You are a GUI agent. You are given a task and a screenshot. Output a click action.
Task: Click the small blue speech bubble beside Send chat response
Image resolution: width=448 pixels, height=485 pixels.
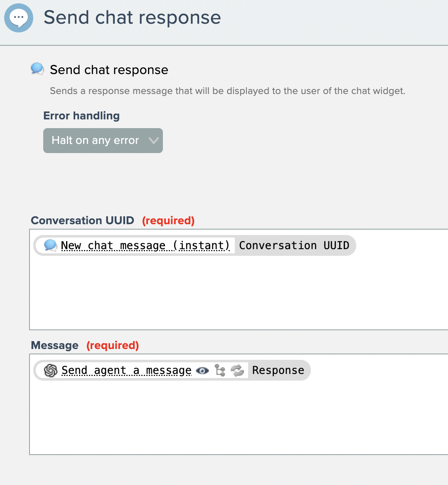tap(37, 69)
